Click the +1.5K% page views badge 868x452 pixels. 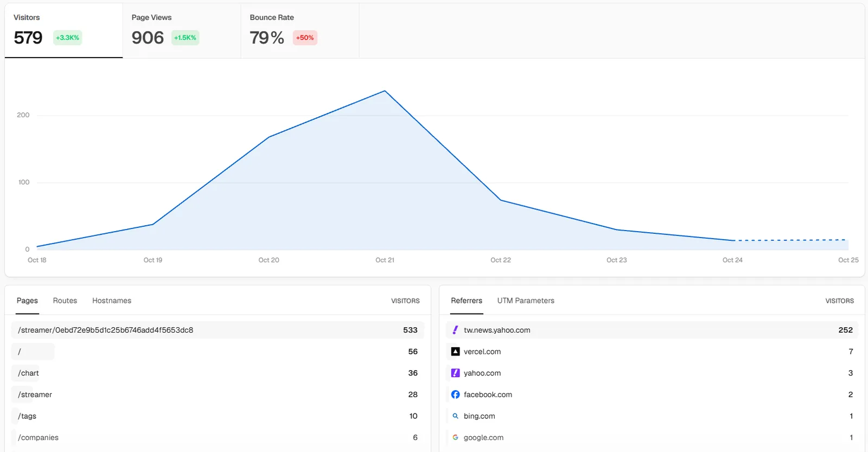click(185, 37)
